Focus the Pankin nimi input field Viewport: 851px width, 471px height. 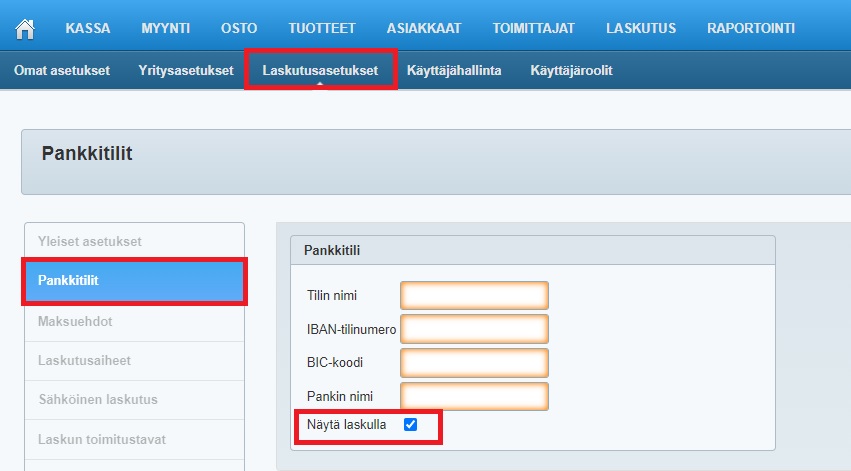tap(474, 397)
